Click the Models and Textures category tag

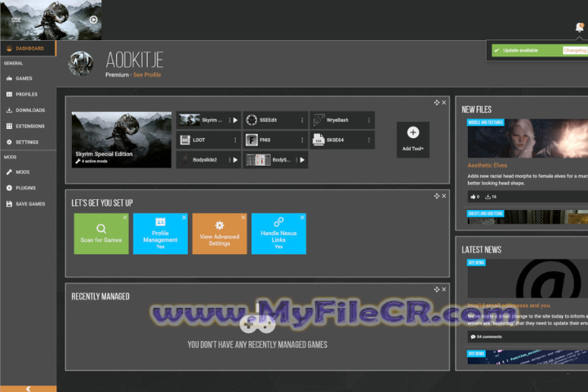486,122
